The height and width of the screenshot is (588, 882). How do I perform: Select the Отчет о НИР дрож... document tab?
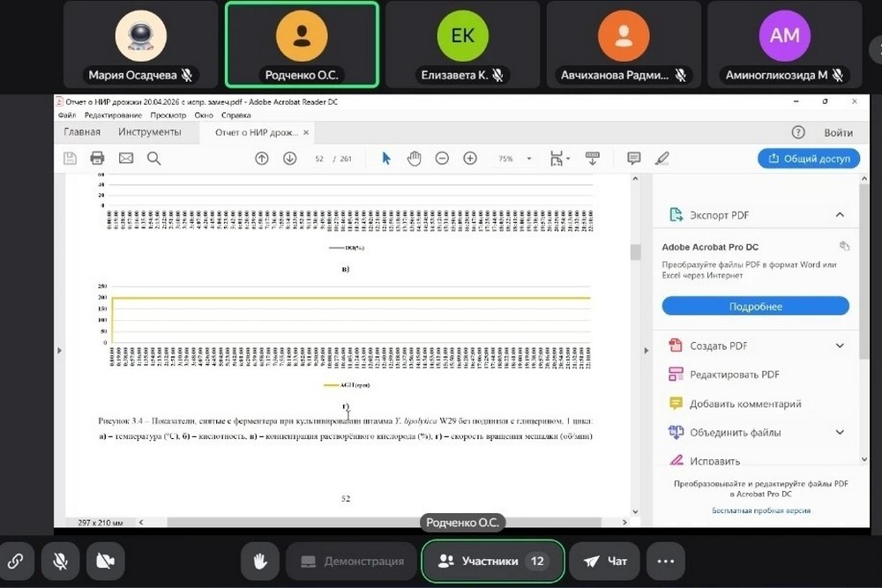256,132
